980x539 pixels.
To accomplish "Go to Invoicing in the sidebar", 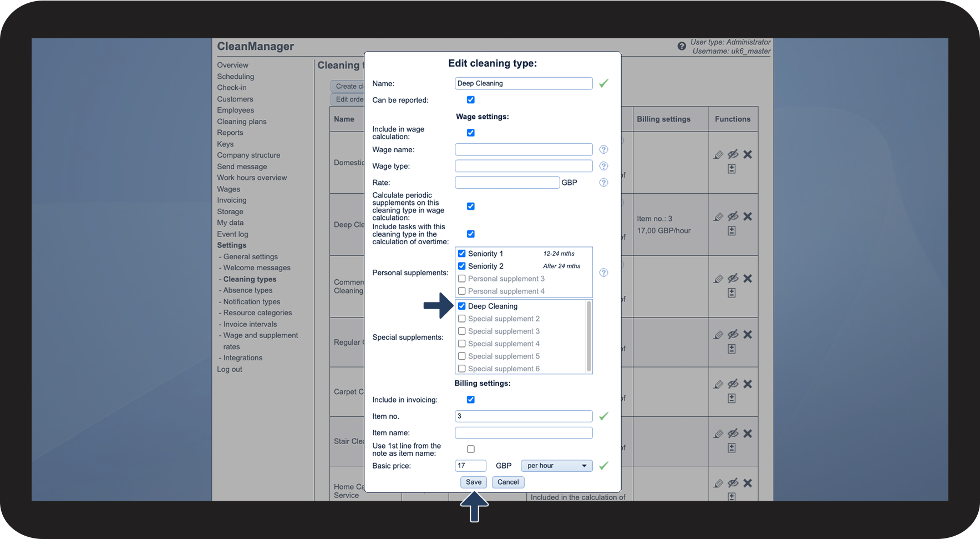I will 232,200.
